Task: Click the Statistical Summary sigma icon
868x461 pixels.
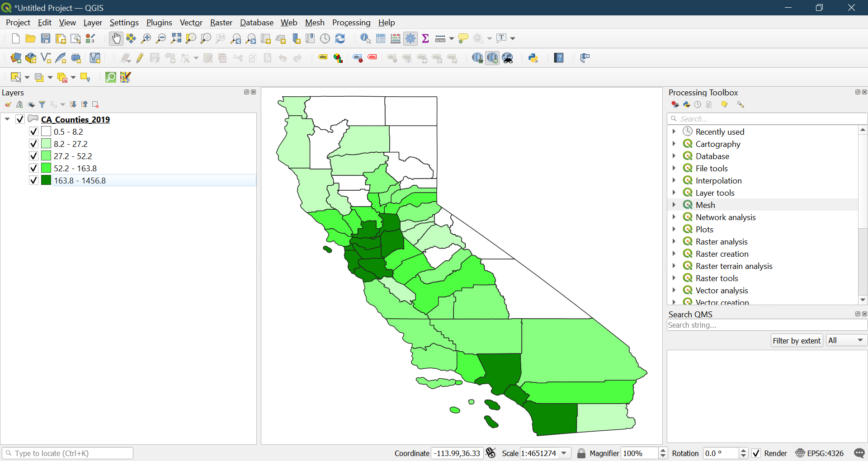Action: point(425,39)
